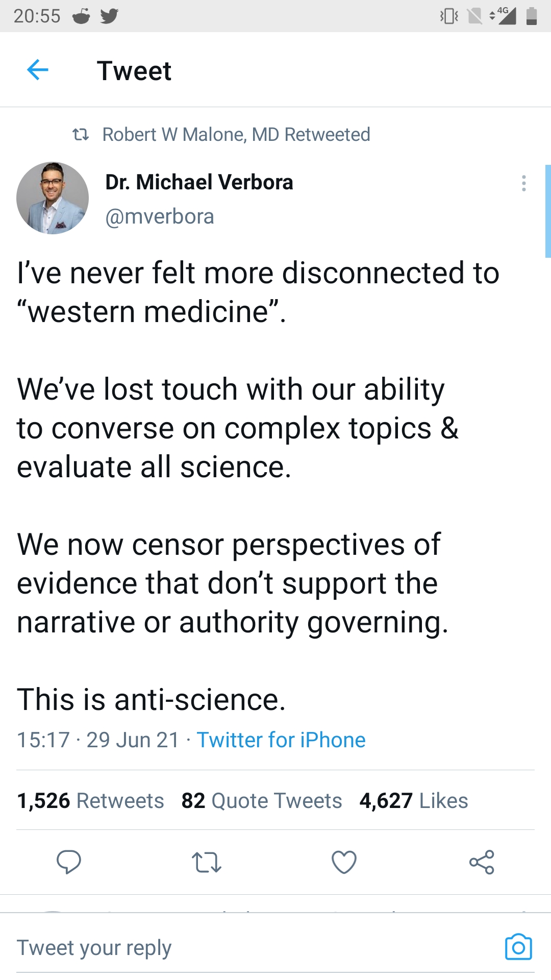Open Robert W Malone, MD Retweeted label

(236, 135)
